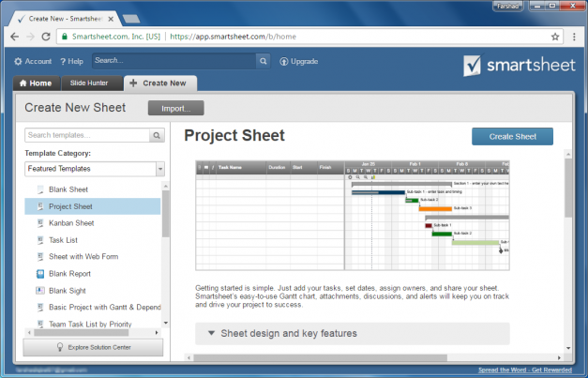Click preview pane horizontal scroll right arrow
588x378 pixels.
559,357
